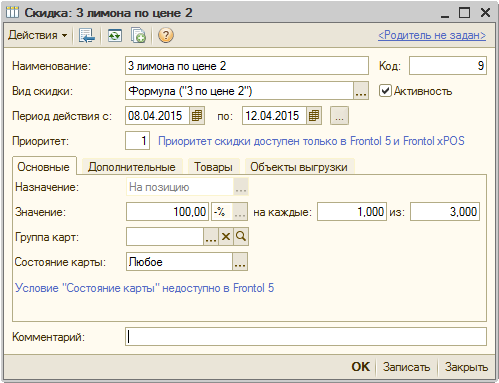Open the Объекты выгрузки tab
499x383 pixels.
tap(299, 167)
